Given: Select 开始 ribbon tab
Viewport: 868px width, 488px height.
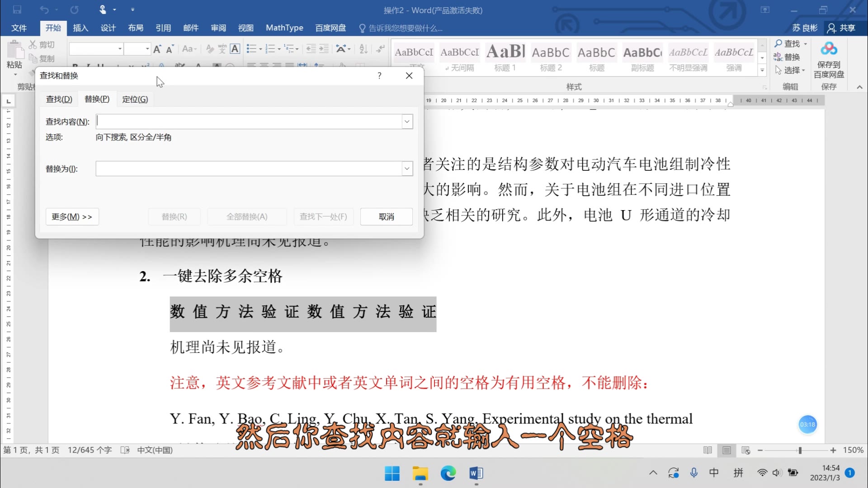Looking at the screenshot, I should (53, 28).
